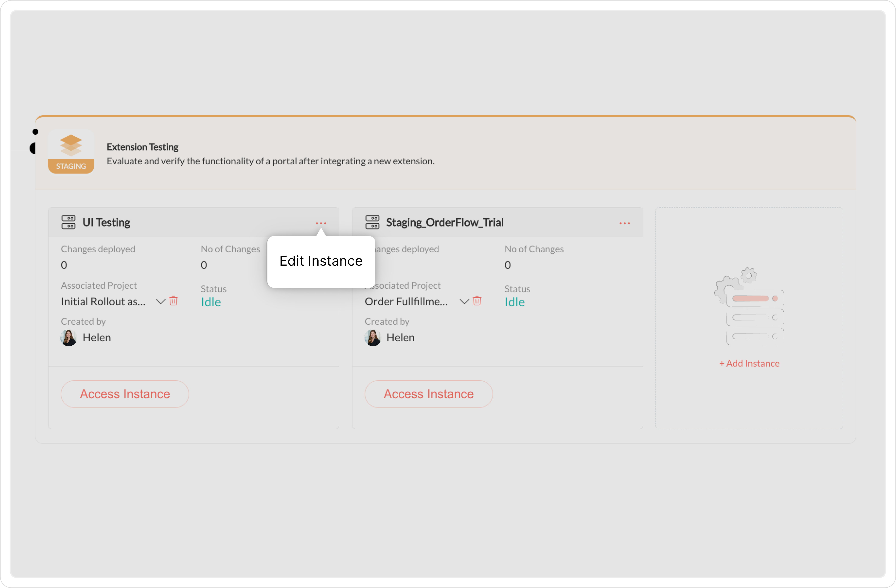
Task: Open Staging_OrderFlow_Trial three-dot options menu
Action: coord(625,223)
